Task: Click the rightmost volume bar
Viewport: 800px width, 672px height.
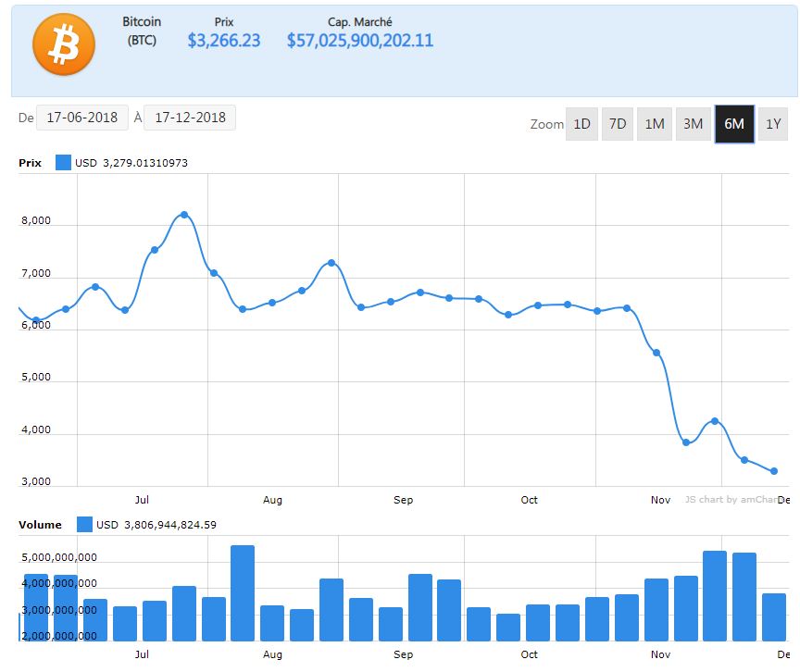Action: point(774,616)
